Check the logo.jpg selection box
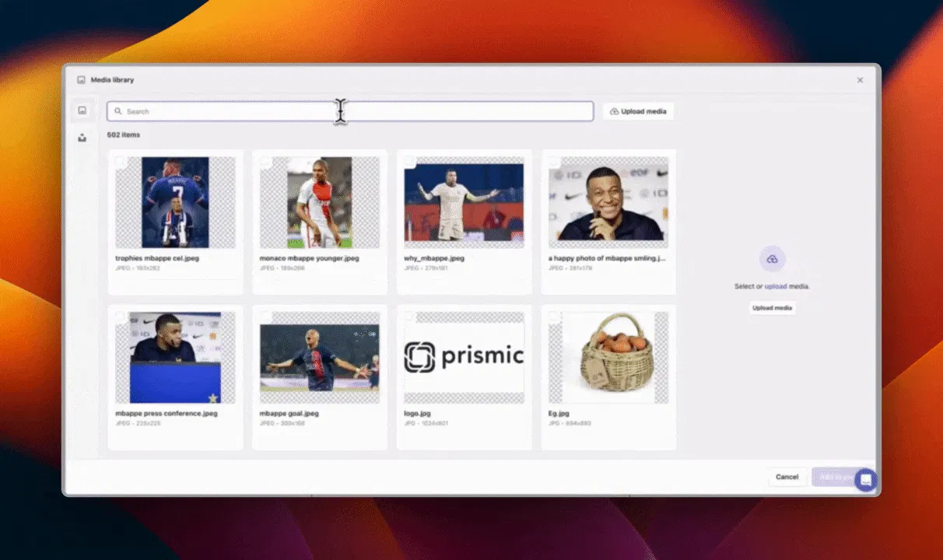Image resolution: width=943 pixels, height=560 pixels. 408,317
